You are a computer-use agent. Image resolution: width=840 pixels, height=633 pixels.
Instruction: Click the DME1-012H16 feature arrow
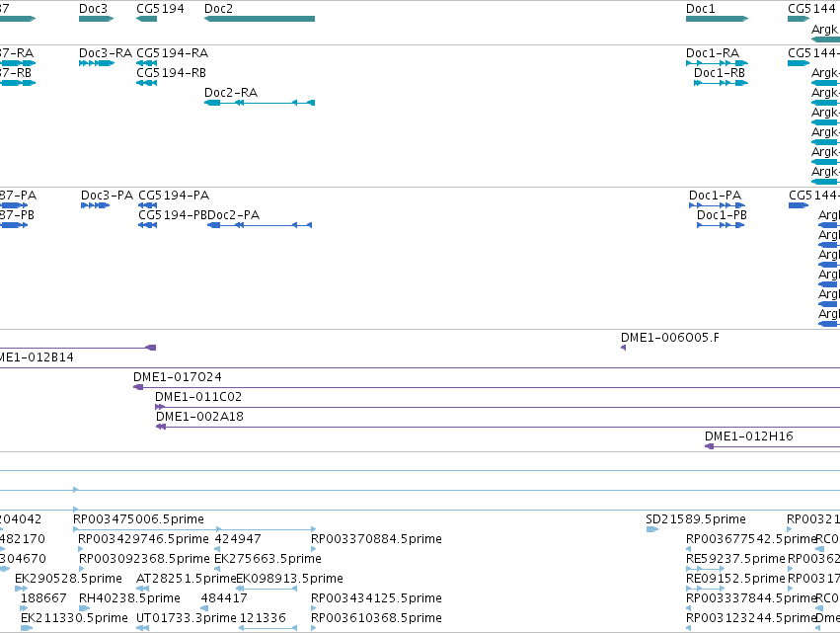[710, 446]
